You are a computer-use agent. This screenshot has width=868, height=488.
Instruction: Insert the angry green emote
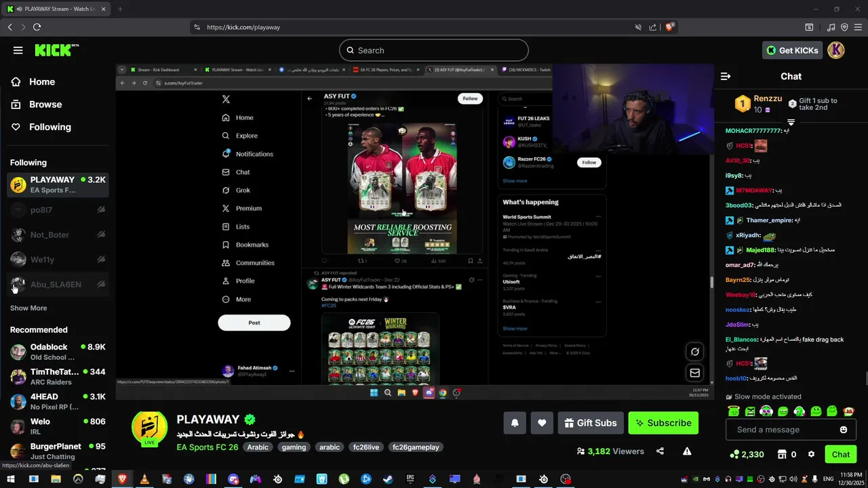750,411
